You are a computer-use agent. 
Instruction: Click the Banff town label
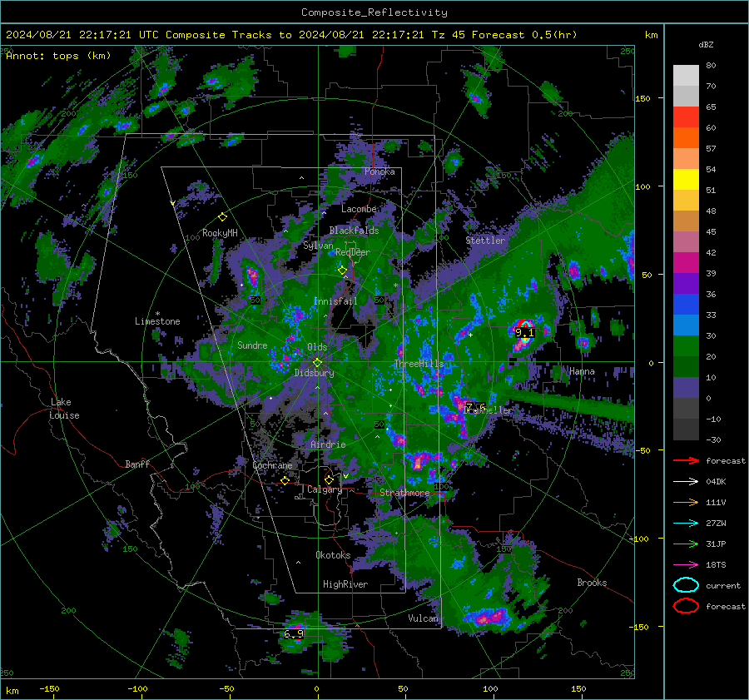(137, 464)
